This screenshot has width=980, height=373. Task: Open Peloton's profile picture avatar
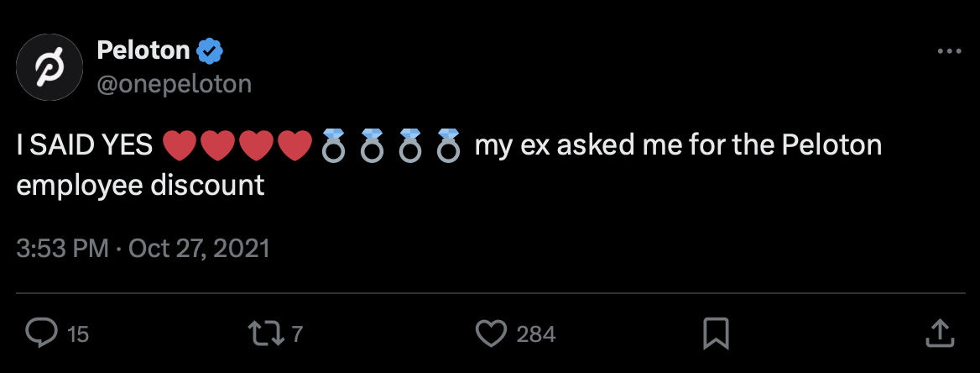50,66
